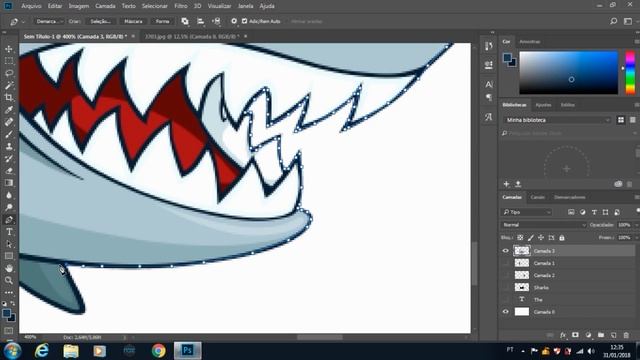Add a layer mask
640x360 pixels.
click(575, 335)
